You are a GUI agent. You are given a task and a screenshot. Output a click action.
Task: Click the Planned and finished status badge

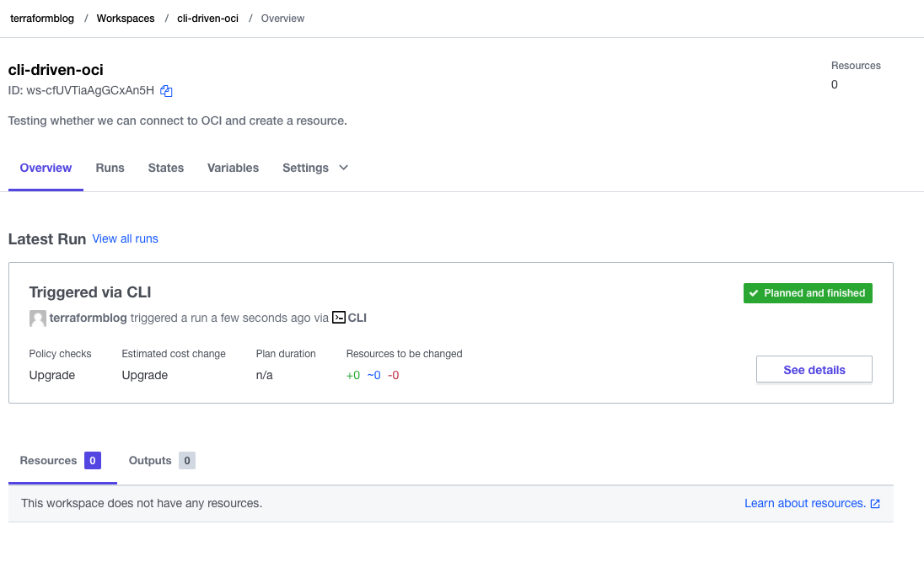(x=807, y=293)
